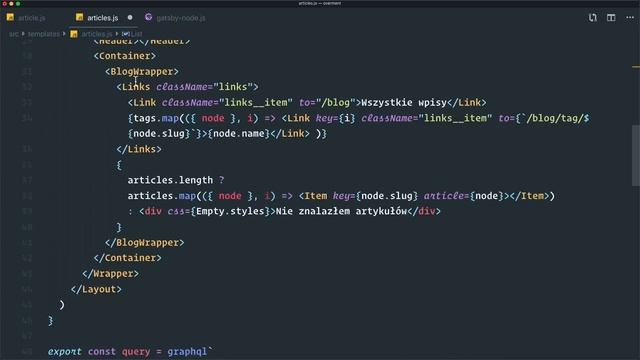
Task: Click the "articles.length ?" line
Action: click(x=176, y=180)
